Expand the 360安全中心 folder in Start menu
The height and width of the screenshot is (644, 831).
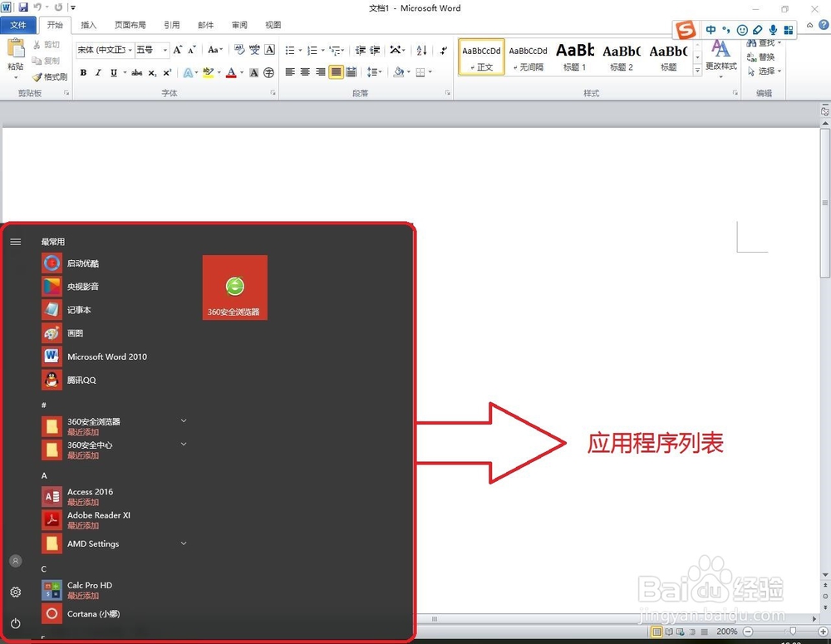point(184,445)
